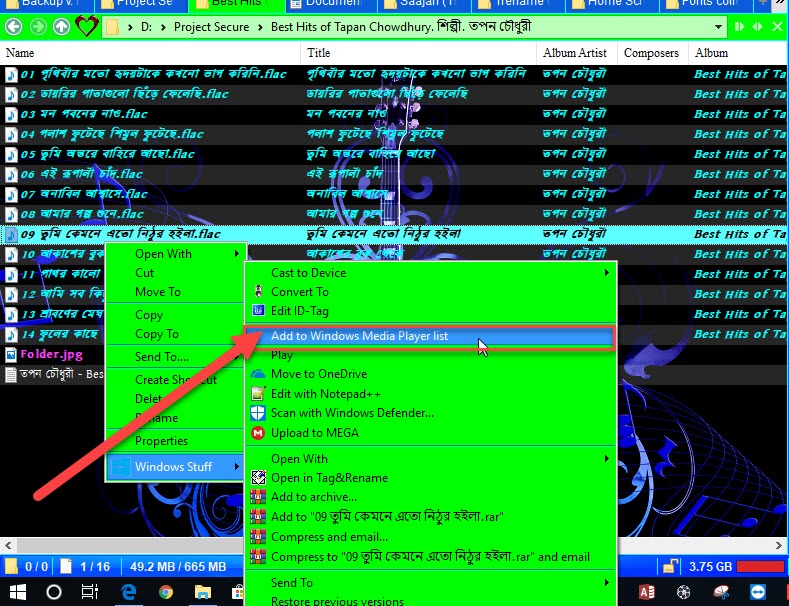The image size is (789, 606).
Task: Switch to the Saajan folder tab
Action: coord(426,5)
